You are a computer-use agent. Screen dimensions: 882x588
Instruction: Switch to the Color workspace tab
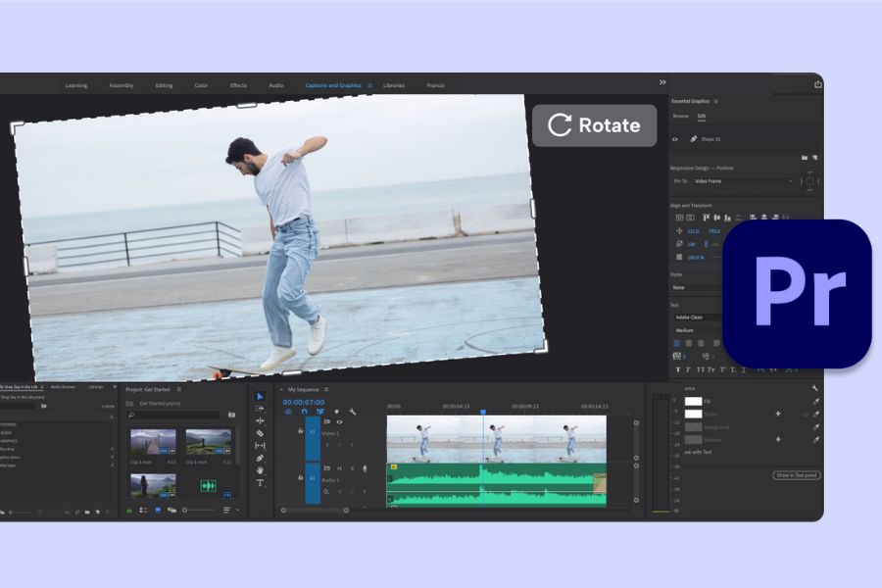pyautogui.click(x=201, y=85)
